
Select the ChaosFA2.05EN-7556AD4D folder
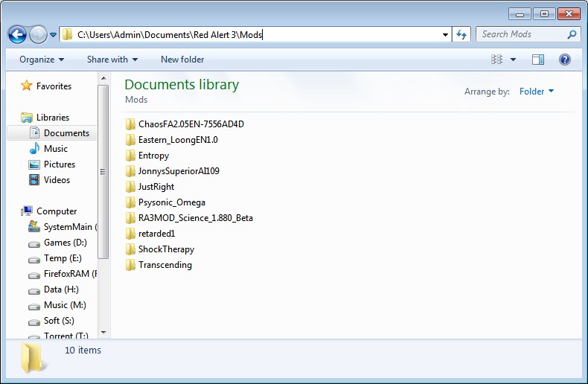(x=191, y=124)
